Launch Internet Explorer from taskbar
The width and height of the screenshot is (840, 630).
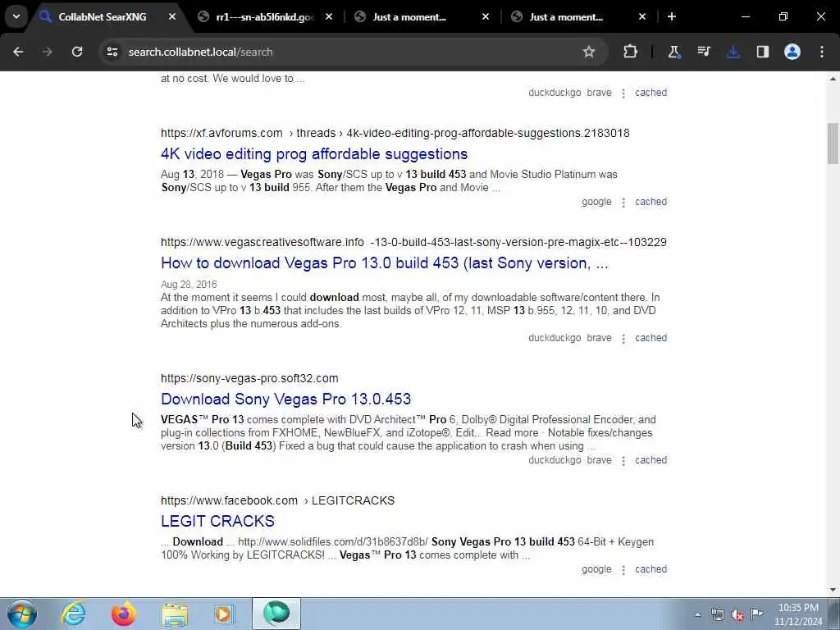[x=73, y=614]
